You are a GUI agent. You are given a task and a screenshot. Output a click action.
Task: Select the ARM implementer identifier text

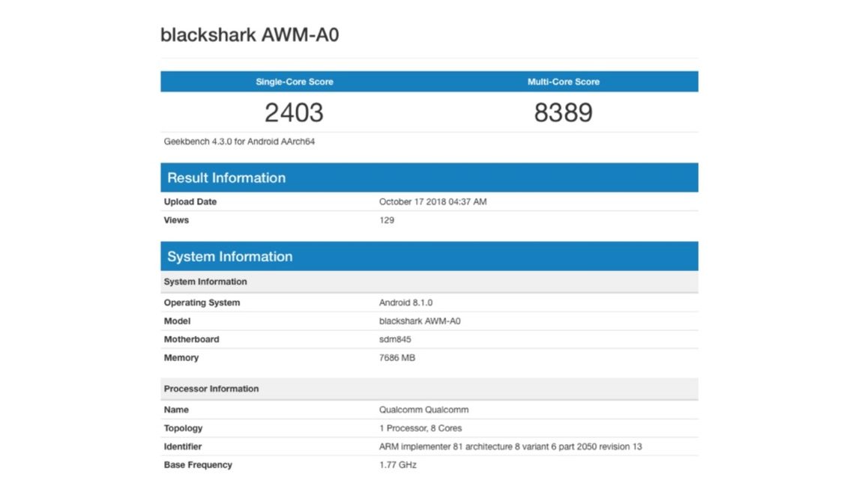coord(510,446)
